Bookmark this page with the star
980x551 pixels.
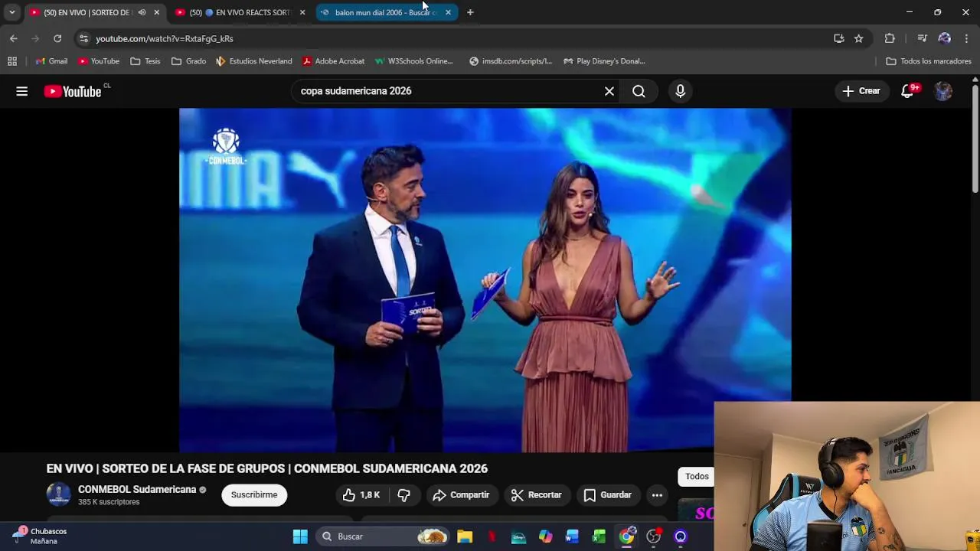(859, 38)
